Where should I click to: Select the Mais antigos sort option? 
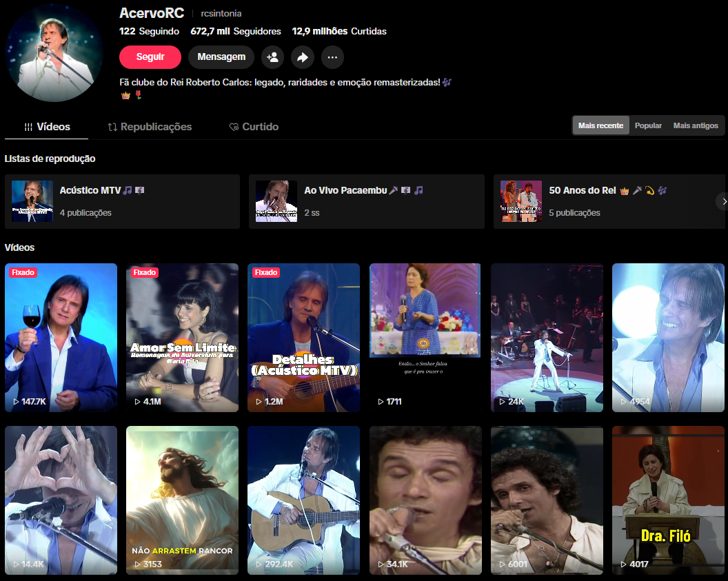(696, 125)
